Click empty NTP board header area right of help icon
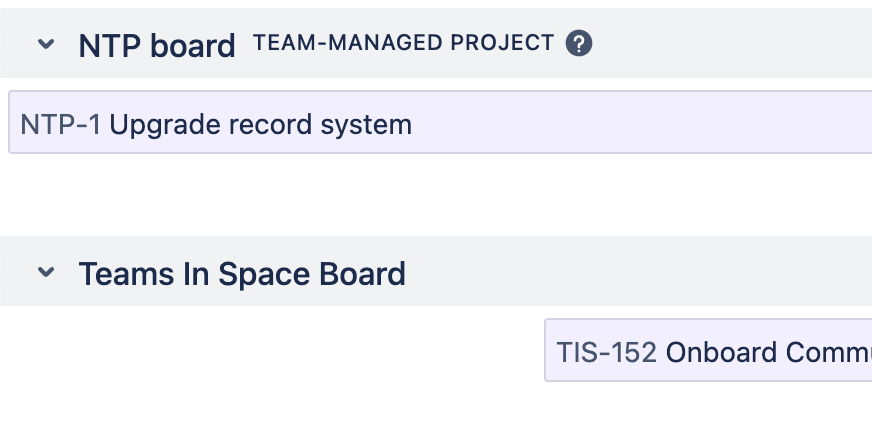872x440 pixels. click(730, 44)
